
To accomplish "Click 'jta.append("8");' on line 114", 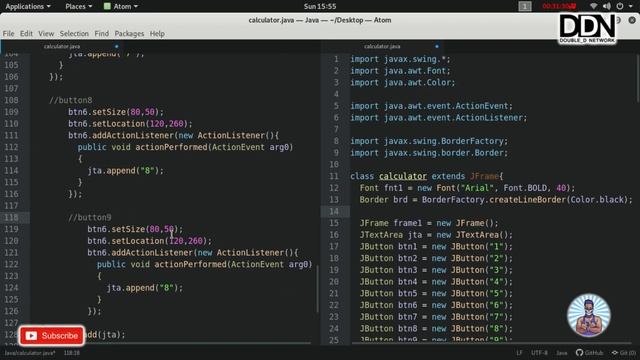I will tap(126, 170).
